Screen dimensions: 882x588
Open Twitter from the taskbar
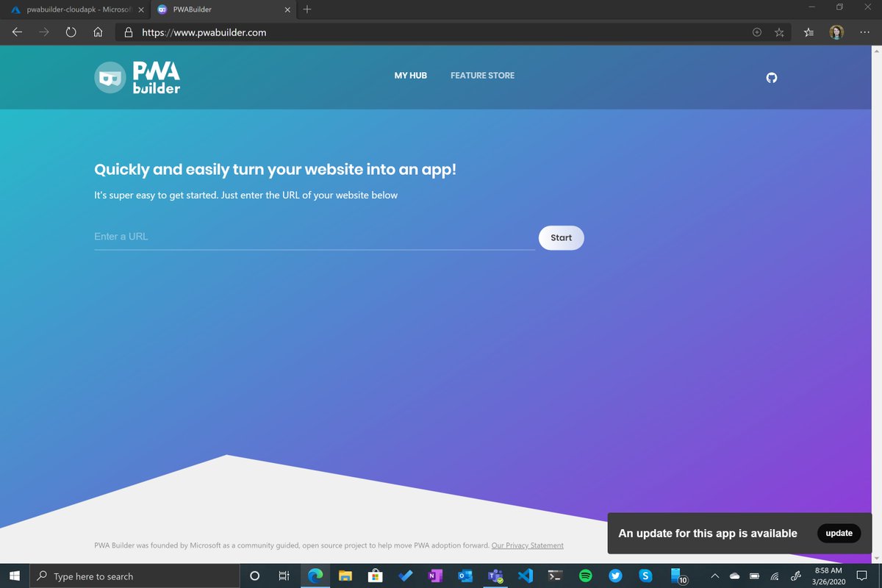click(x=615, y=576)
